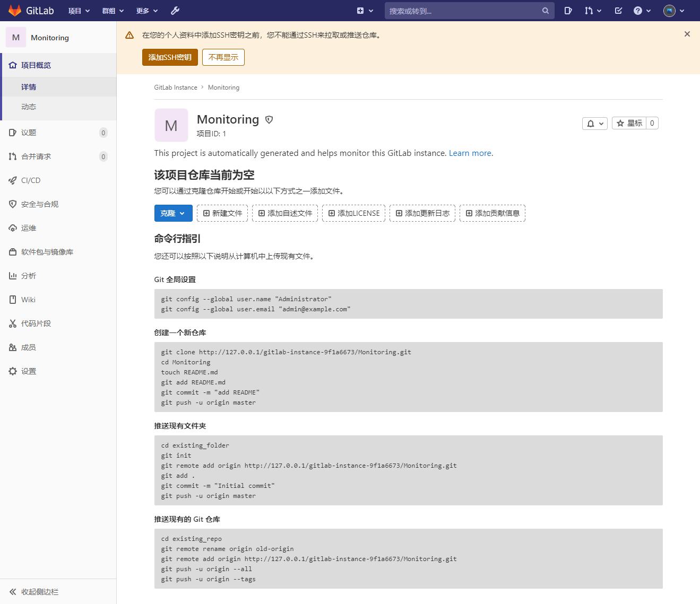This screenshot has height=604, width=700.
Task: Open 设置 in the sidebar
Action: 58,371
